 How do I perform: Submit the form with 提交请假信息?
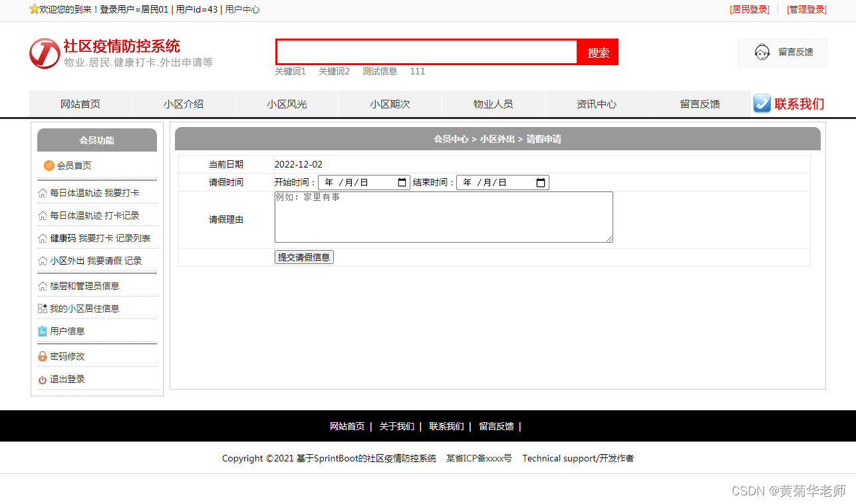304,257
